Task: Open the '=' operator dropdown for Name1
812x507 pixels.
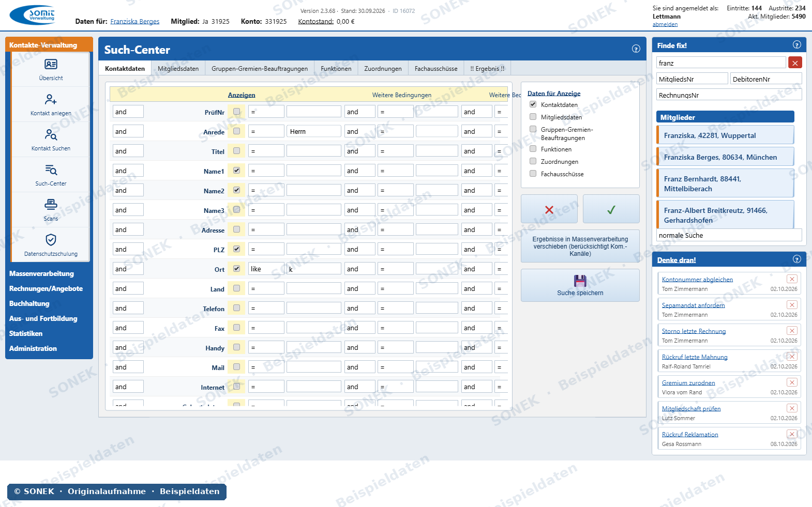Action: click(x=266, y=171)
